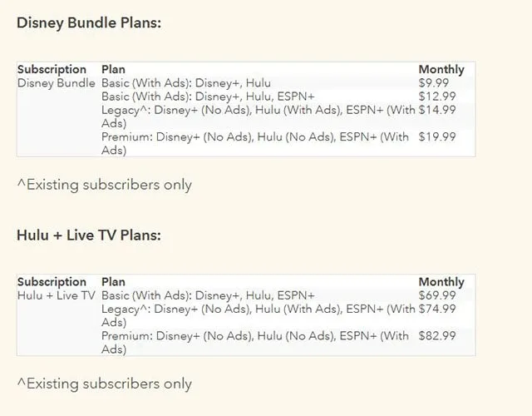The width and height of the screenshot is (532, 416).
Task: Click the Hulu + Live TV subscription cell
Action: click(x=57, y=295)
